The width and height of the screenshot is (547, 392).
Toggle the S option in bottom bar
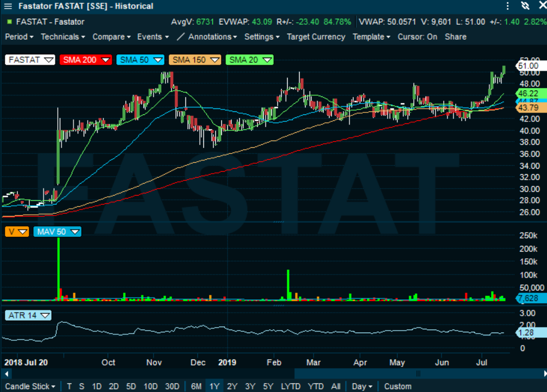pos(81,386)
